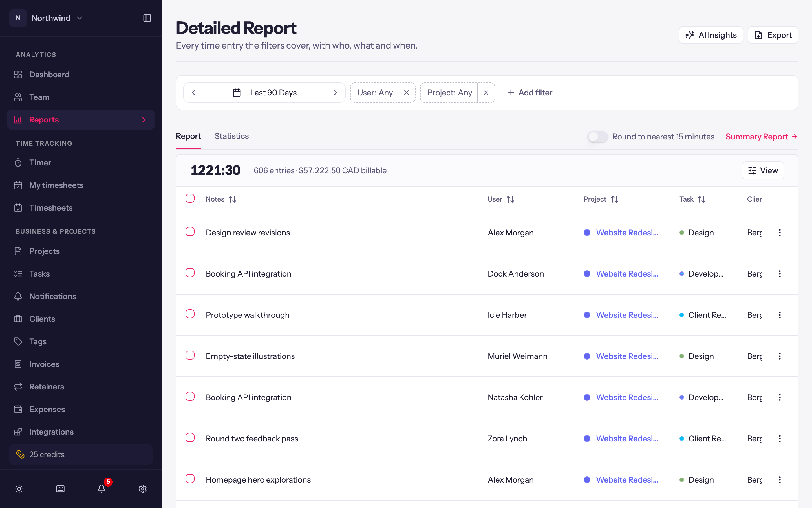812x508 pixels.
Task: Open Expenses in sidebar
Action: pos(81,409)
